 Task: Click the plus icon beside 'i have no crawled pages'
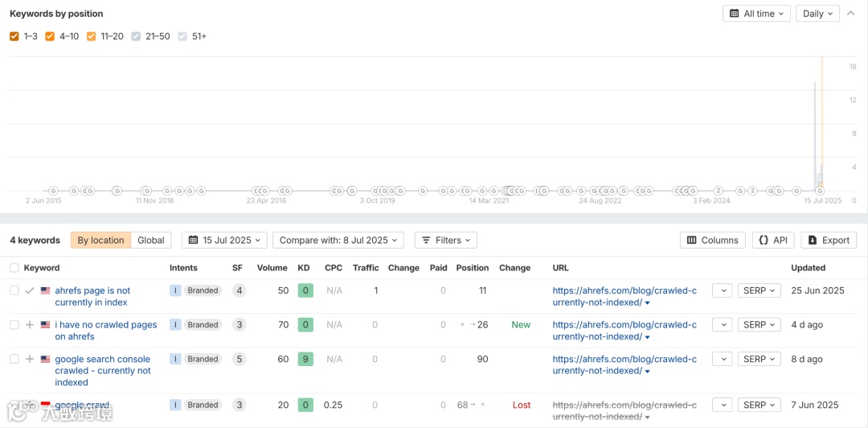[30, 325]
